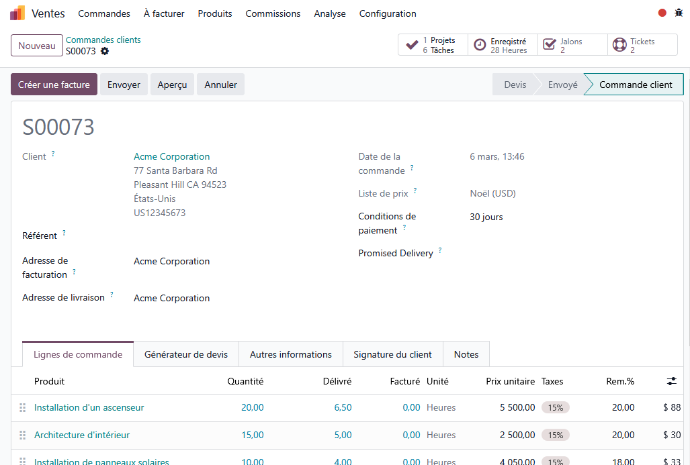Image resolution: width=690 pixels, height=465 pixels.
Task: Expand the Configuration menu
Action: point(387,14)
